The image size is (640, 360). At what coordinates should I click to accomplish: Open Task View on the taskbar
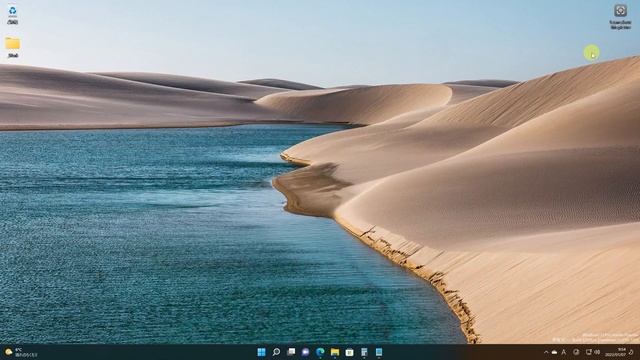coord(291,352)
